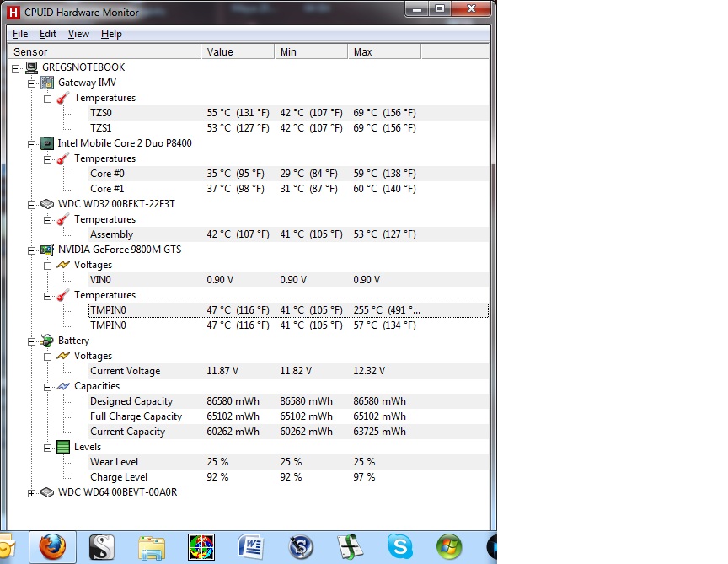
Task: Open Skype from the taskbar
Action: pyautogui.click(x=399, y=547)
